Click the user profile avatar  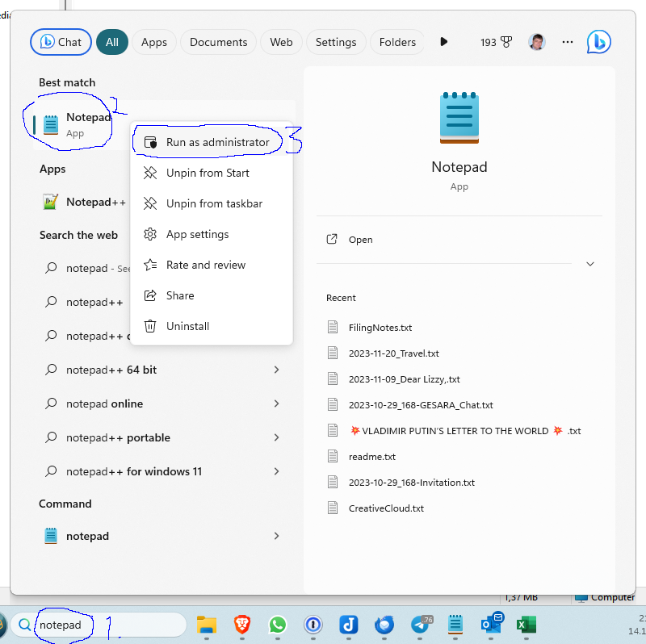[x=536, y=42]
